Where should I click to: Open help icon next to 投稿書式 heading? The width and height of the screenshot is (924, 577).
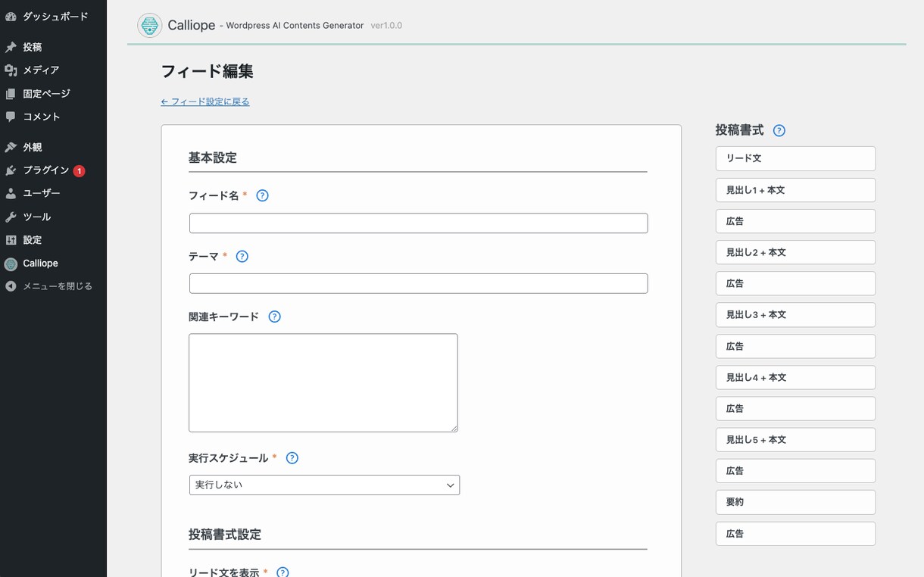[x=779, y=130]
